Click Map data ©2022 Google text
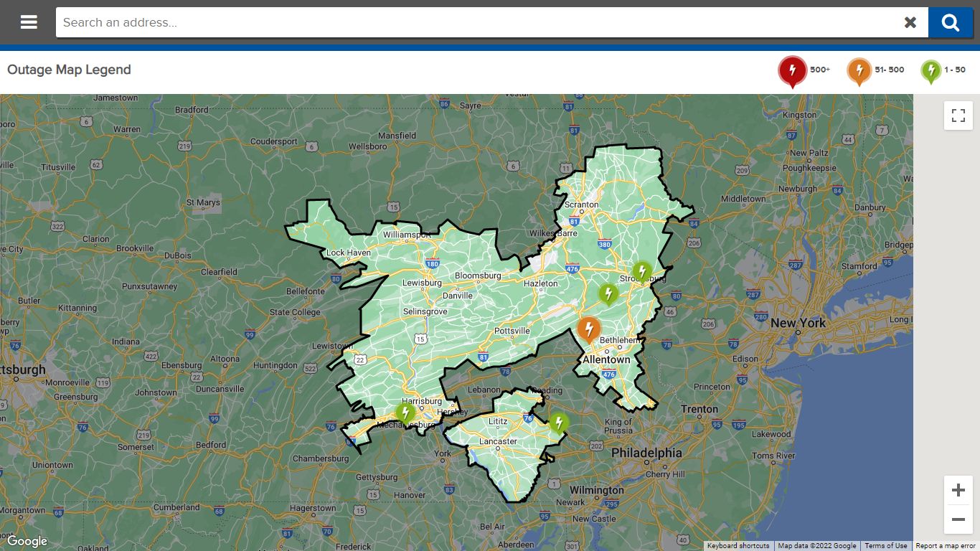Viewport: 980px width, 551px height. [x=817, y=546]
